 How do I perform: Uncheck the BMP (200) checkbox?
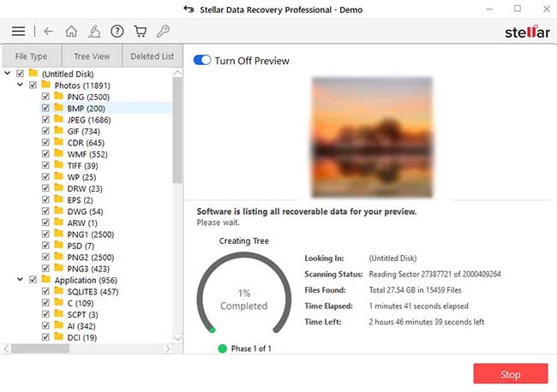pos(45,108)
